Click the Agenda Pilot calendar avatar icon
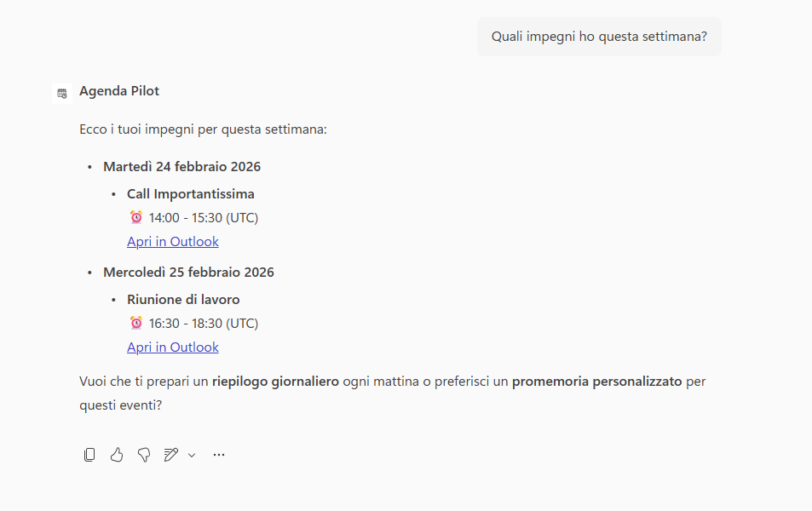 point(61,93)
